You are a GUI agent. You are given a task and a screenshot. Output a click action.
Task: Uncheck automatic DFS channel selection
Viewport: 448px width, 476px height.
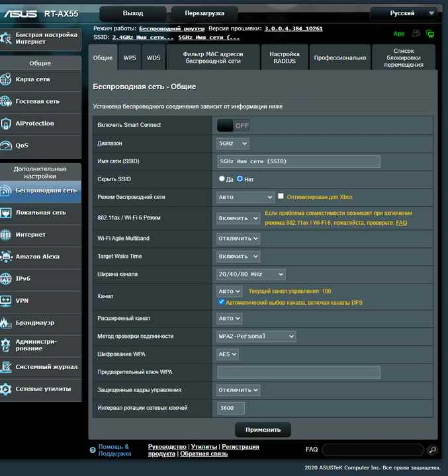pyautogui.click(x=221, y=302)
